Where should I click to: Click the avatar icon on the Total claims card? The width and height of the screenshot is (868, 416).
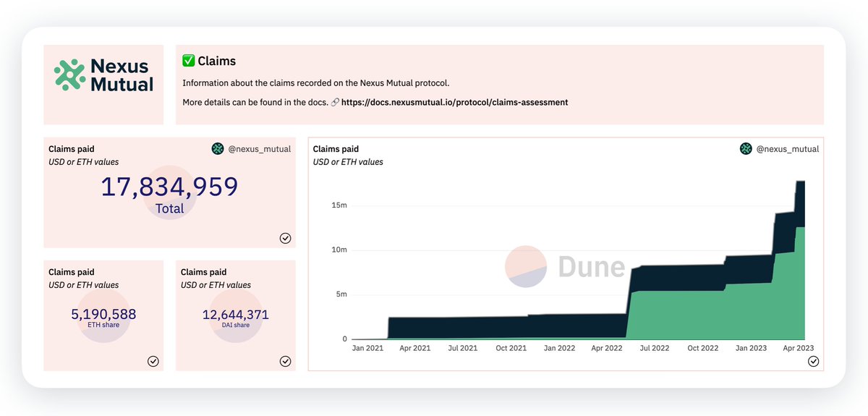[x=218, y=149]
